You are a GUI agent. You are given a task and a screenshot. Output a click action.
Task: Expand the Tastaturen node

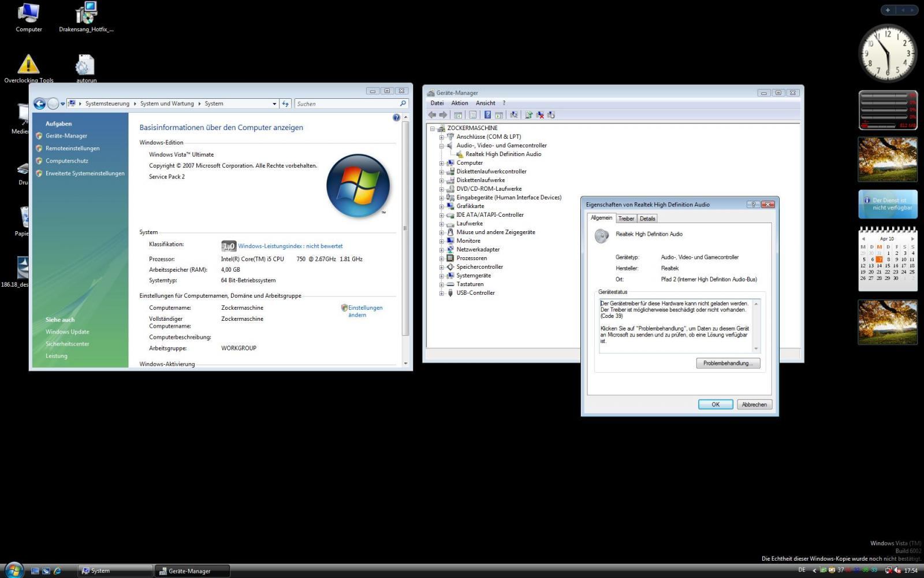441,284
